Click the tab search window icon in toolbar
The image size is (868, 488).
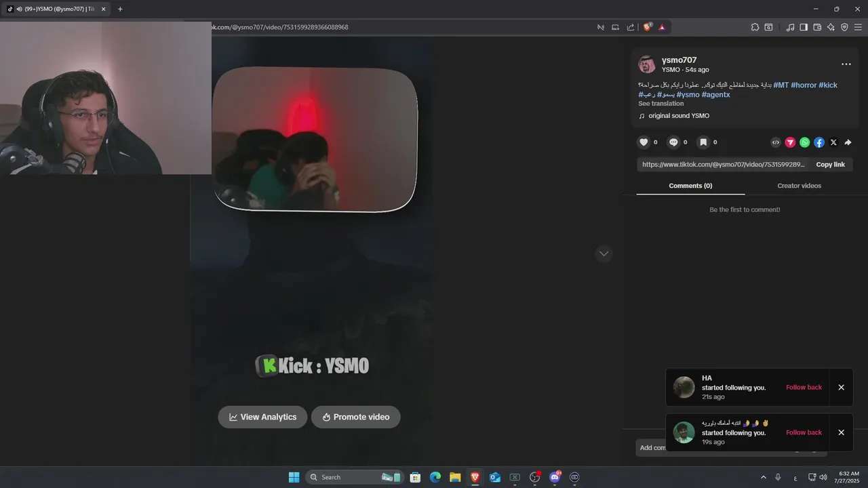[x=768, y=27]
